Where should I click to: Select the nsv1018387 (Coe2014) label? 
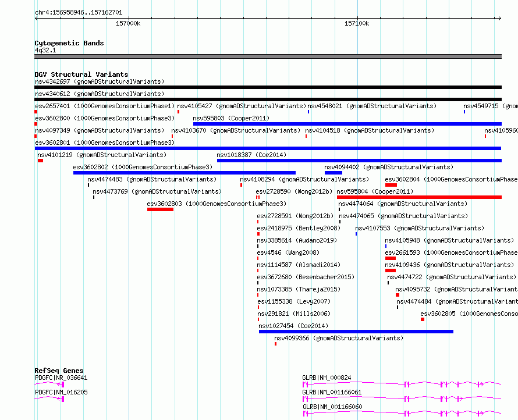pos(251,155)
